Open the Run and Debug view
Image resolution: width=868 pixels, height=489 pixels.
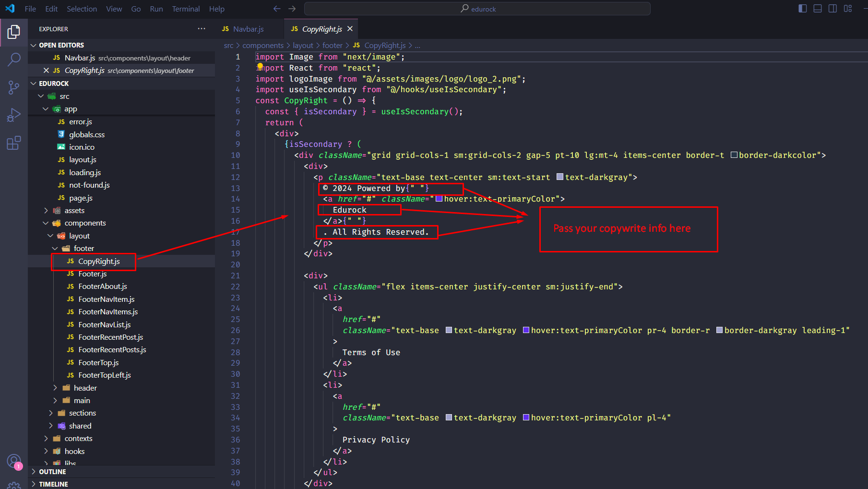pyautogui.click(x=14, y=115)
